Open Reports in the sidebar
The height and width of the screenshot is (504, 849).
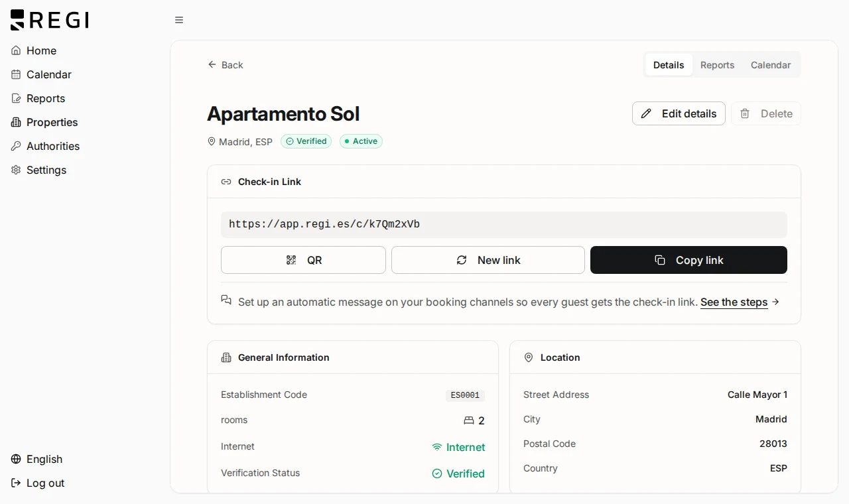coord(38,98)
